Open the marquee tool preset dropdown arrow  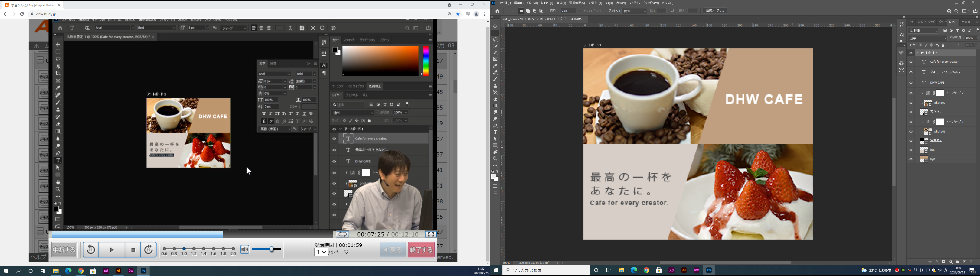pos(513,11)
